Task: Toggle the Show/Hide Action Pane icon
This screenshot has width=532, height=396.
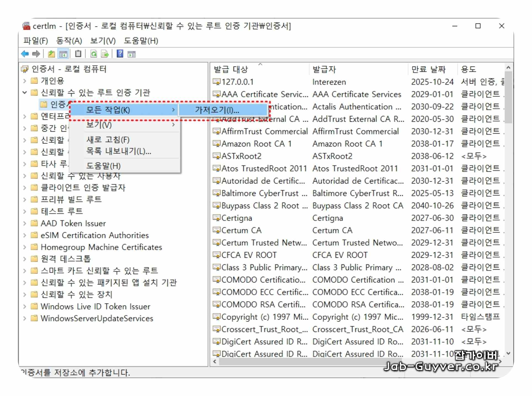Action: tap(131, 54)
